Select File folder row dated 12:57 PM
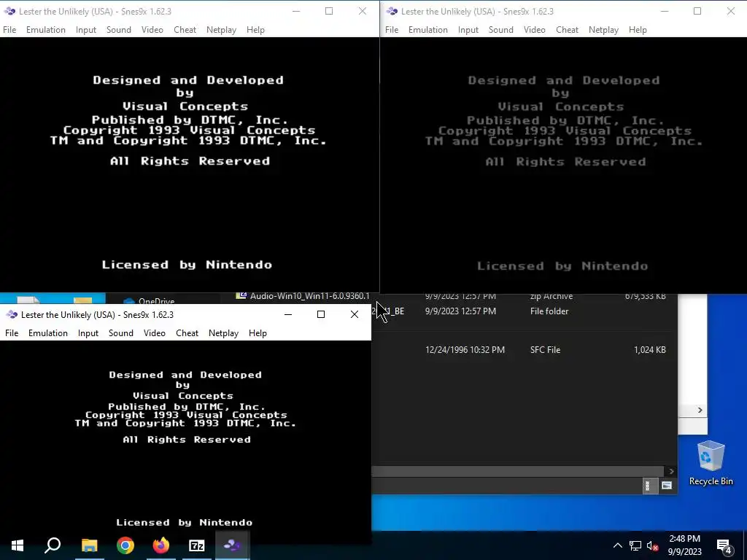The image size is (747, 560). point(524,311)
